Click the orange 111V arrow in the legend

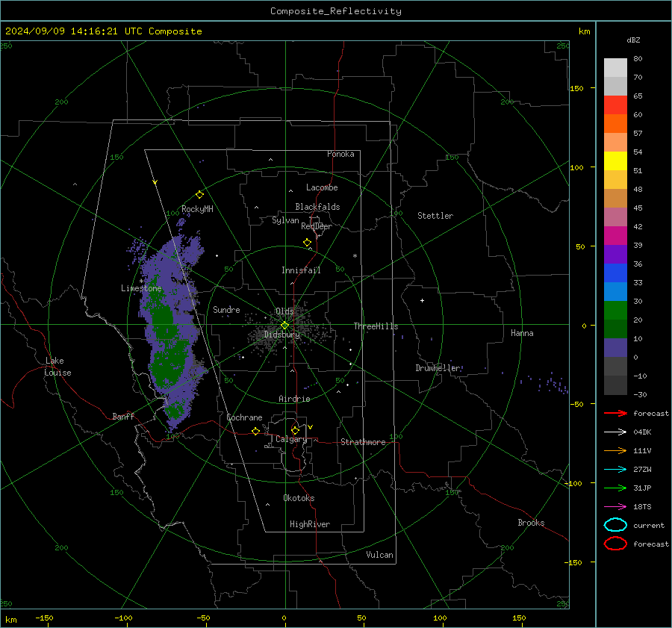click(615, 450)
